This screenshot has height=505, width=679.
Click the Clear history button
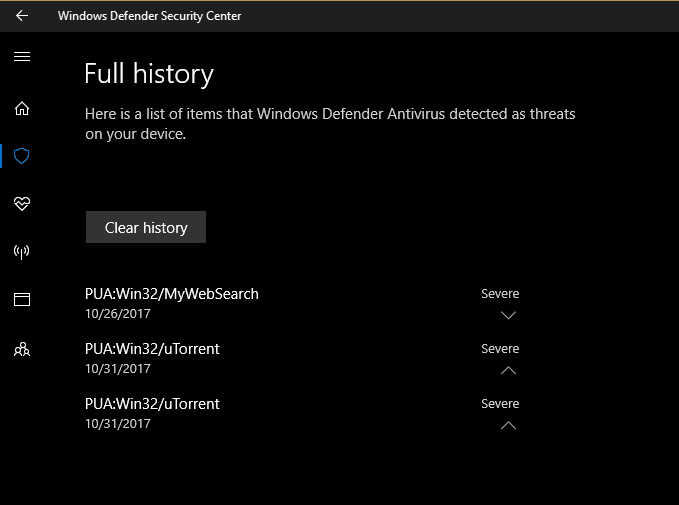[x=146, y=227]
